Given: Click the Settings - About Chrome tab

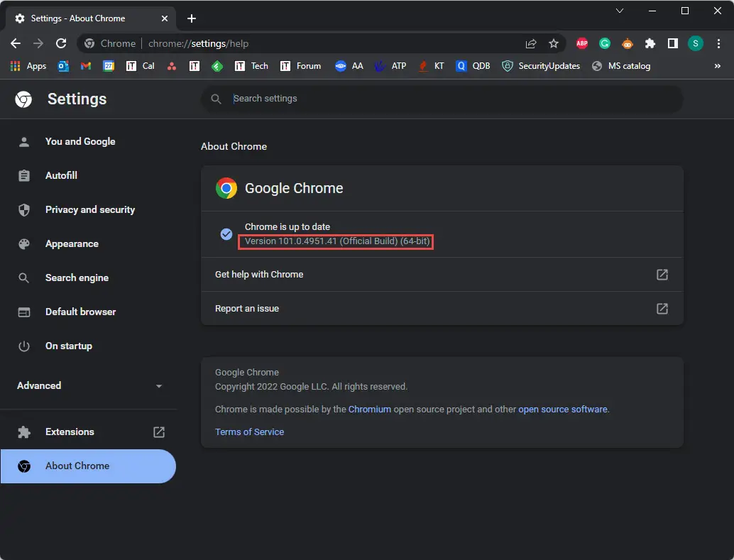Looking at the screenshot, I should pos(91,18).
